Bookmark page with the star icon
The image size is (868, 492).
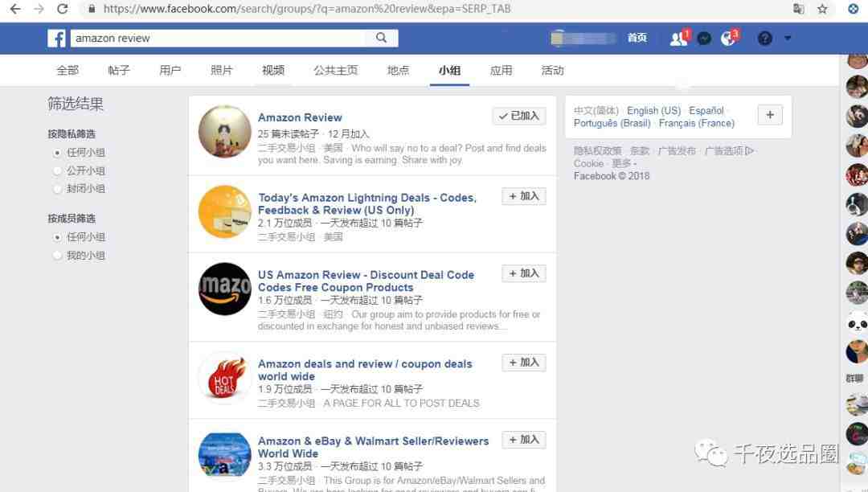point(823,9)
